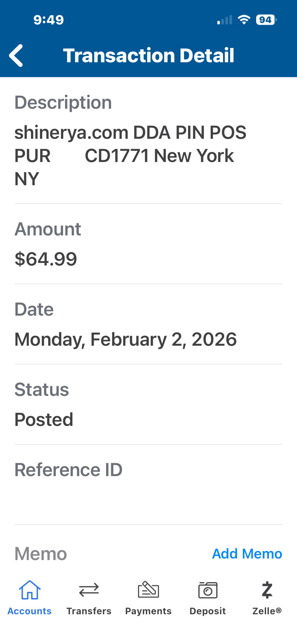Tap the cellular signal bars
297x644 pixels.
[225, 20]
